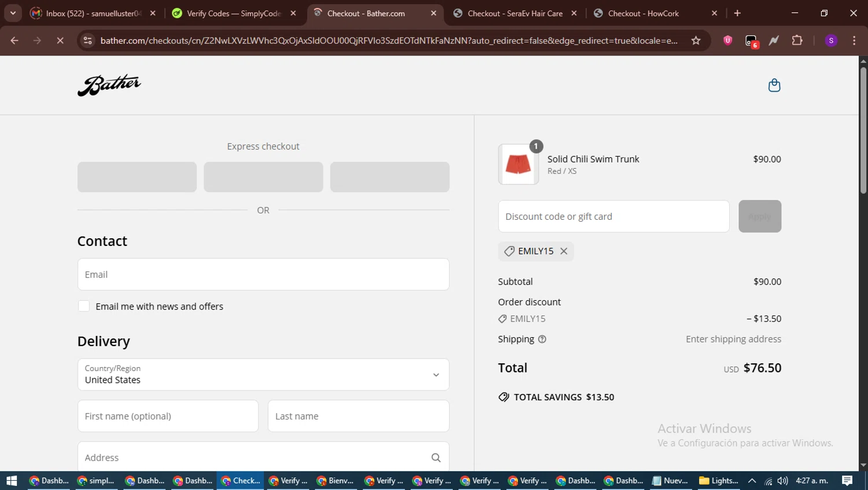Click the page vertical scrollbar thumb
This screenshot has height=490, width=868.
tap(863, 130)
